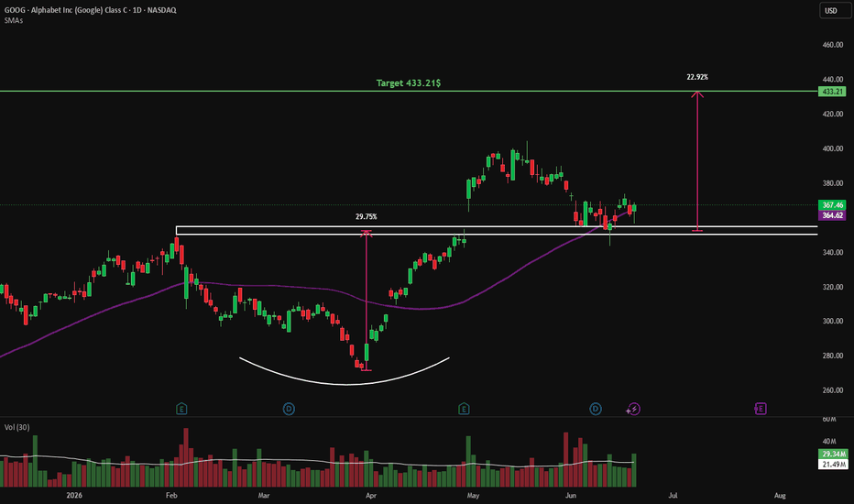This screenshot has width=854, height=504.
Task: Open the USD currency selector
Action: point(835,10)
